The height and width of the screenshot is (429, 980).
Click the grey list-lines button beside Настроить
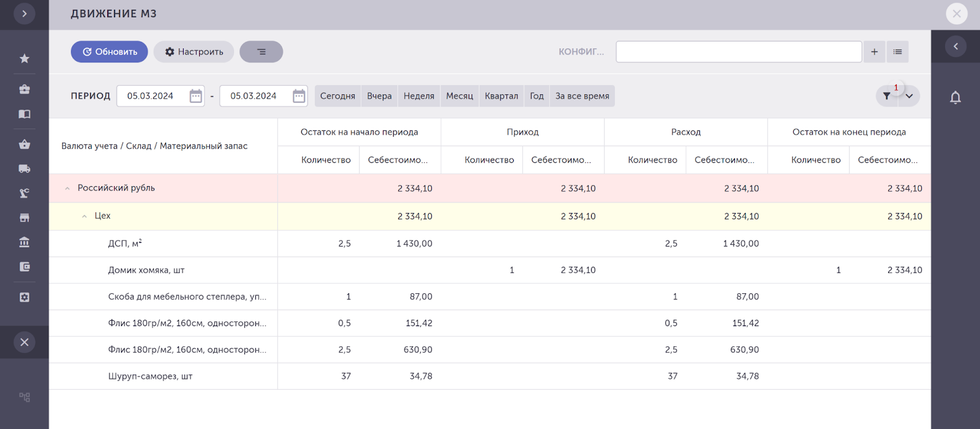click(x=261, y=52)
